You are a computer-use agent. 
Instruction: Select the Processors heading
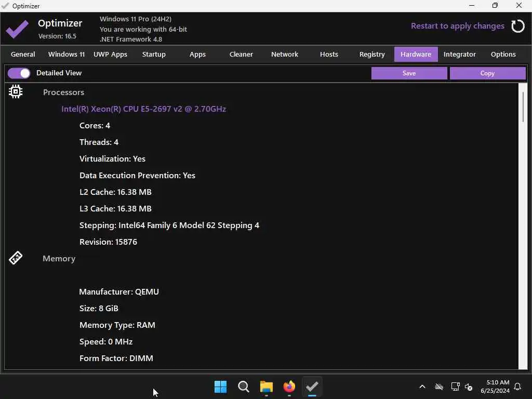point(63,92)
